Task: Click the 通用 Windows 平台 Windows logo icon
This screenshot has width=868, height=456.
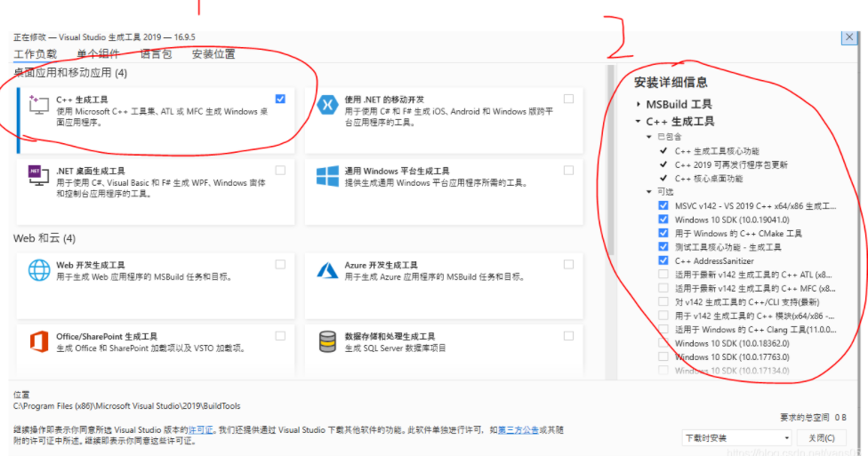Action: (x=327, y=177)
